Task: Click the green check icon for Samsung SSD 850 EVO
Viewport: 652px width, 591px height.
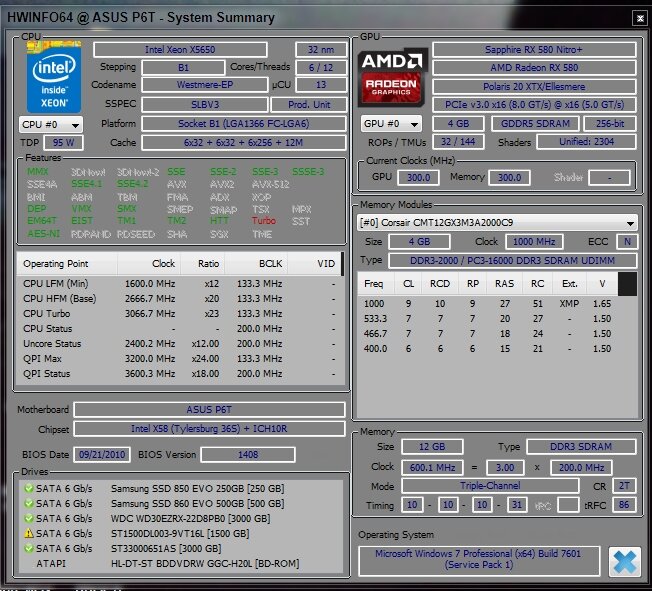Action: pyautogui.click(x=29, y=488)
